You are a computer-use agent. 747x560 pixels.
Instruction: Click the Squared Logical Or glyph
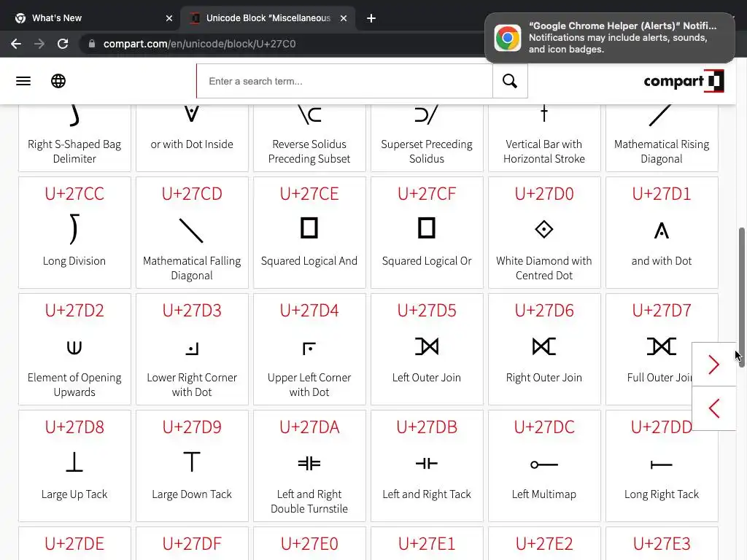pyautogui.click(x=427, y=228)
